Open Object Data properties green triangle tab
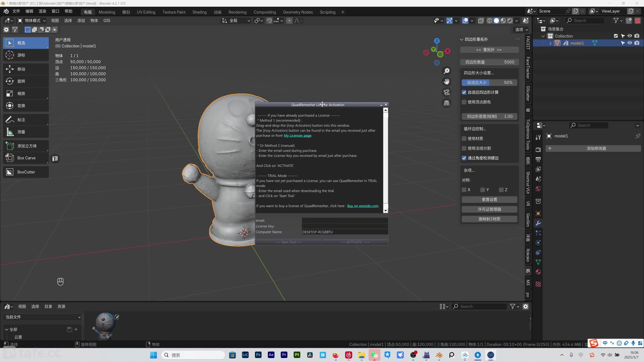 point(538,262)
